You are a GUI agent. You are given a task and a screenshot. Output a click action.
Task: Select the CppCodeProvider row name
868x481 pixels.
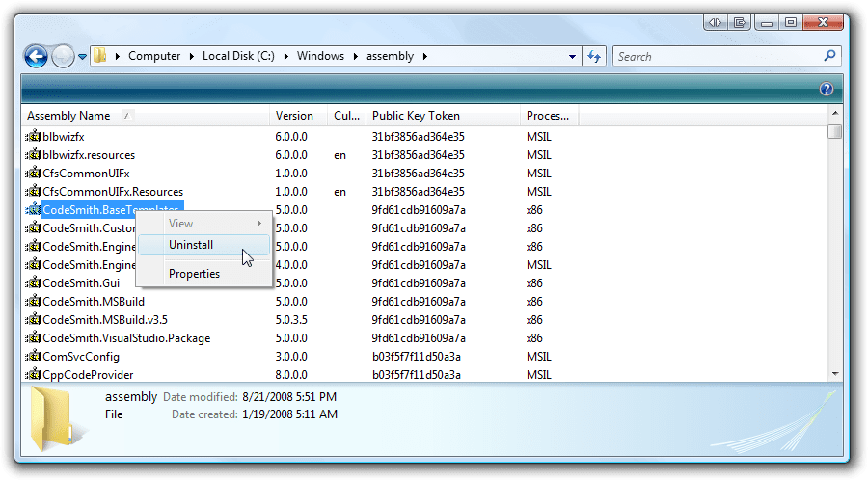pos(88,375)
